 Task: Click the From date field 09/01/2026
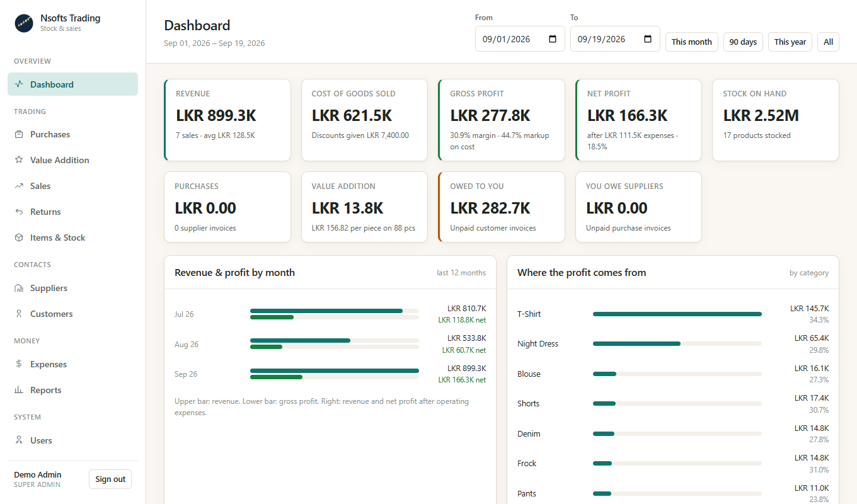coord(520,39)
